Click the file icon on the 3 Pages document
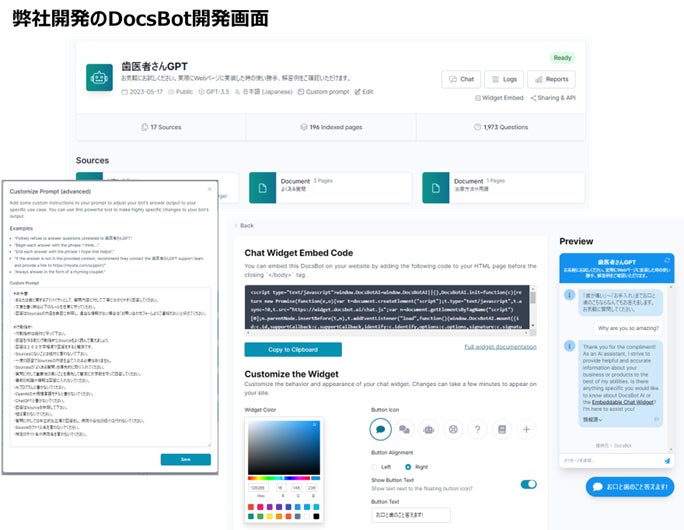This screenshot has width=684, height=530. tap(262, 188)
